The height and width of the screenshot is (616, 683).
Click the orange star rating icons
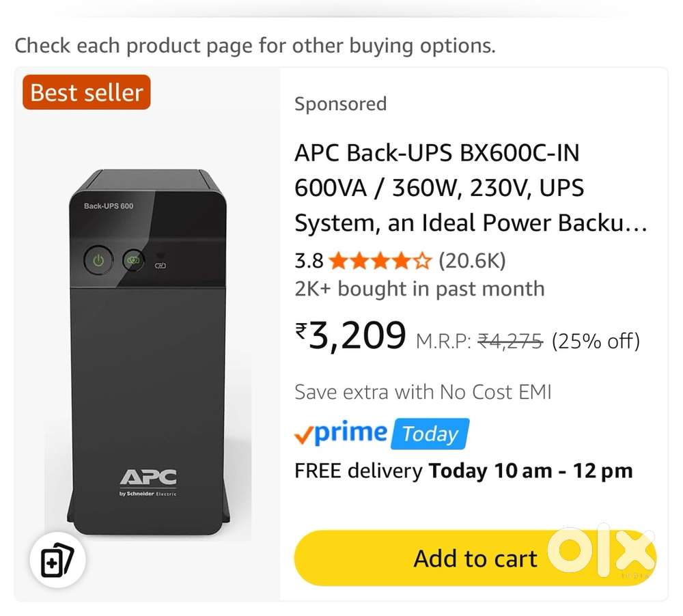coord(380,261)
